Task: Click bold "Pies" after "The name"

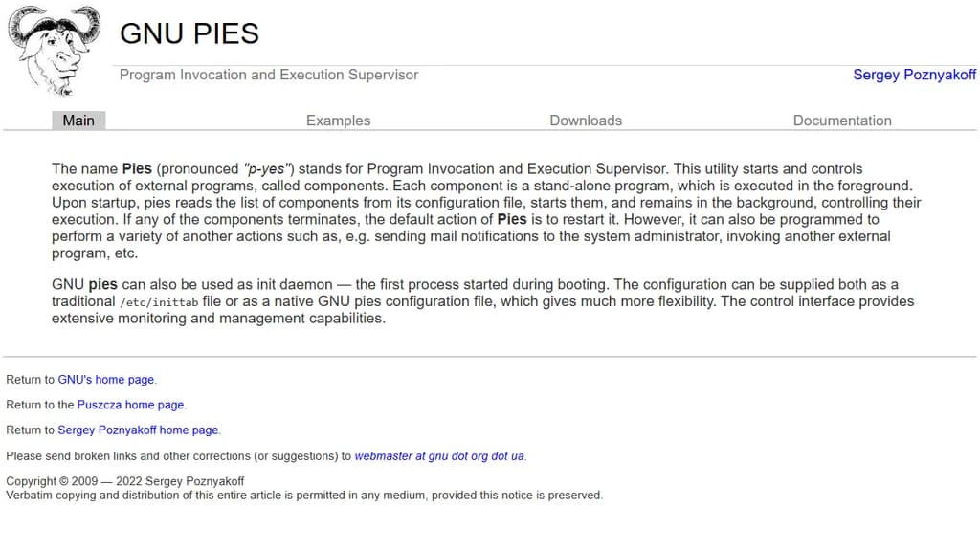Action: tap(137, 168)
